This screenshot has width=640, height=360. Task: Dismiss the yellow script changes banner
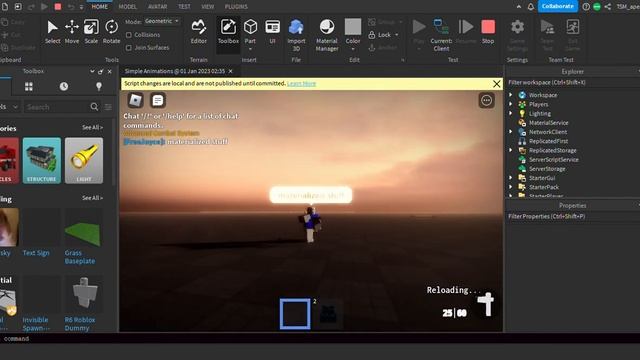[x=496, y=84]
